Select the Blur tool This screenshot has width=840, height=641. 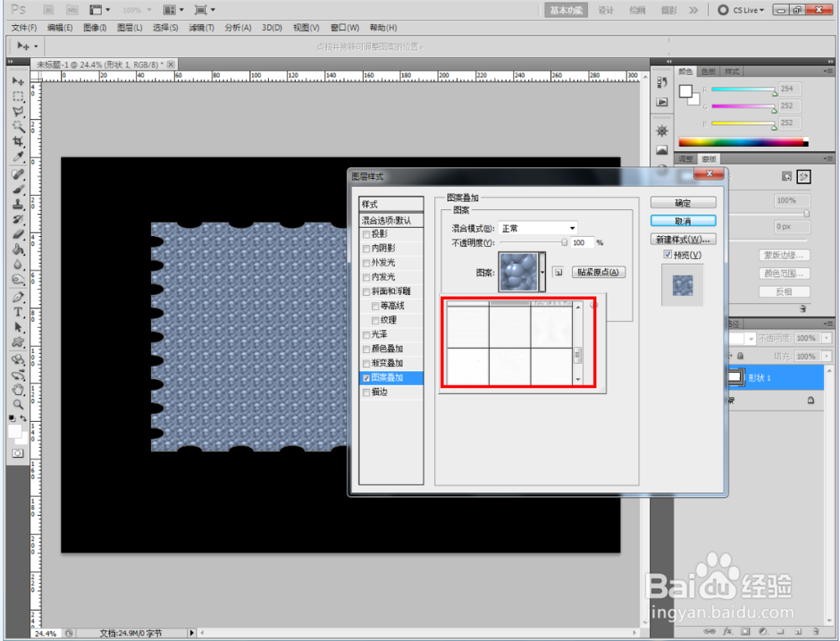(18, 265)
